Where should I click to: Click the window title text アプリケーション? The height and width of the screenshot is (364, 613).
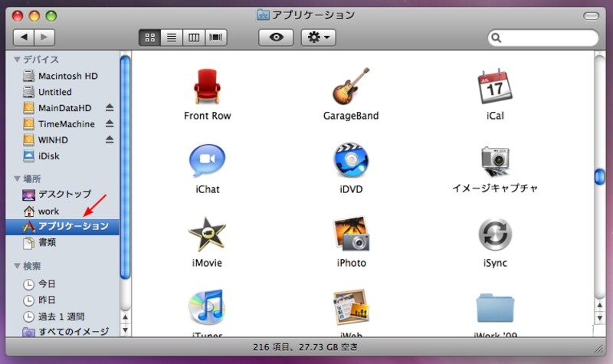click(x=313, y=15)
